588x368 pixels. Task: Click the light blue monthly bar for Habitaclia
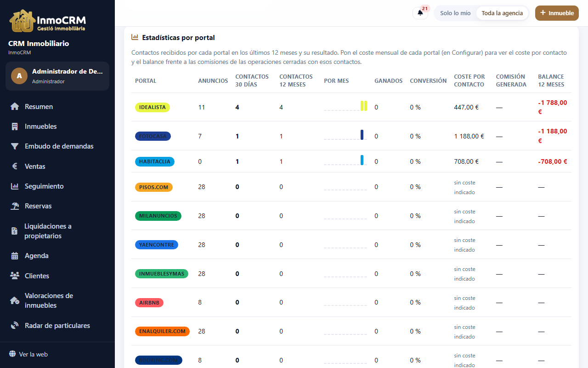coord(362,160)
